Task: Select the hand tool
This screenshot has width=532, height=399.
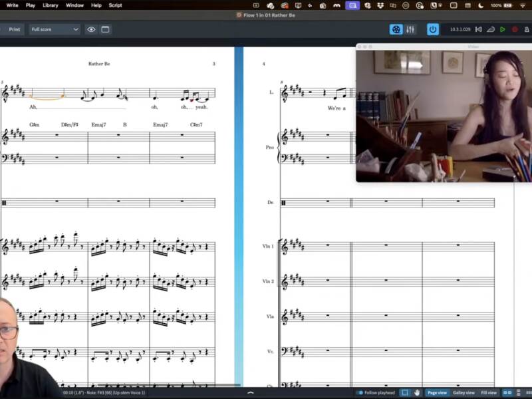Action: pos(417,393)
